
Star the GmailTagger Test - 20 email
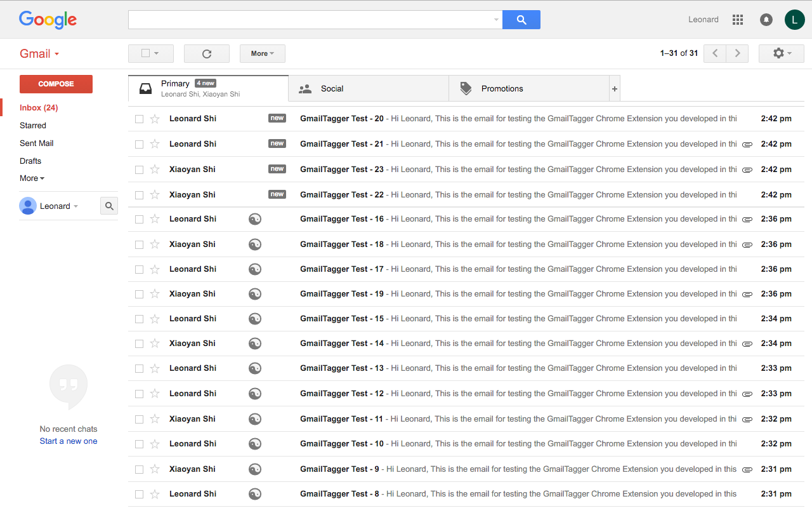(155, 119)
